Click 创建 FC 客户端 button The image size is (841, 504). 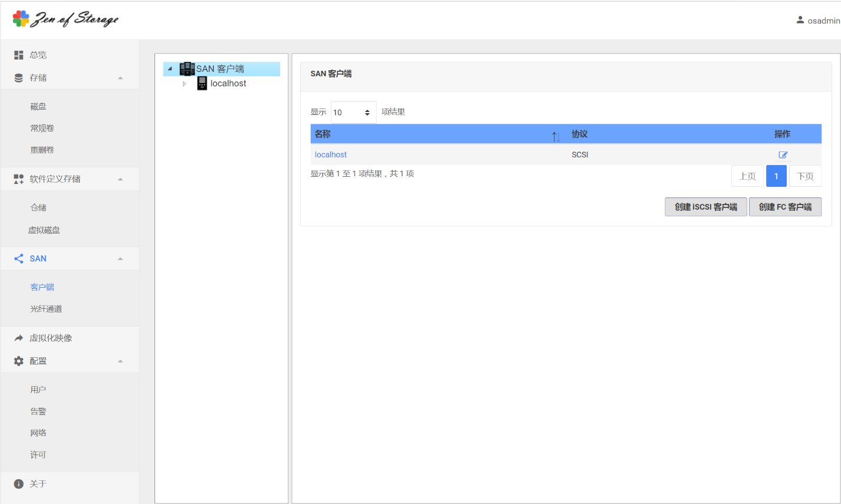pyautogui.click(x=784, y=207)
